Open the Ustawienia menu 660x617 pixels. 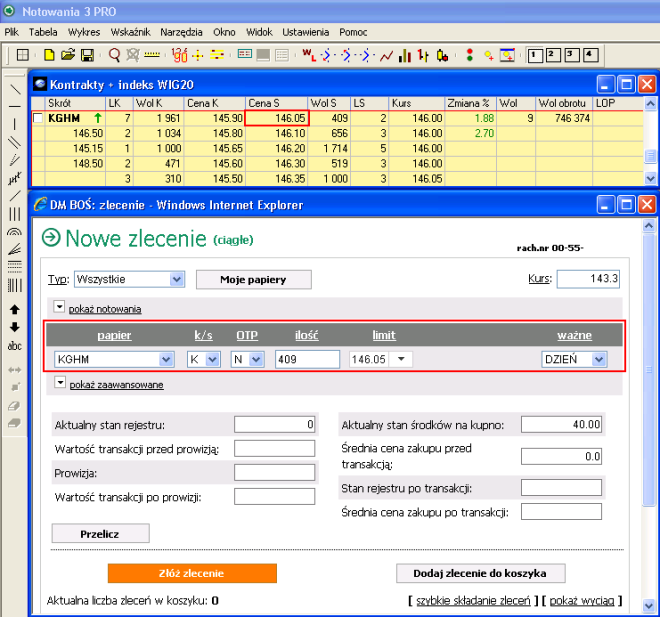point(306,32)
